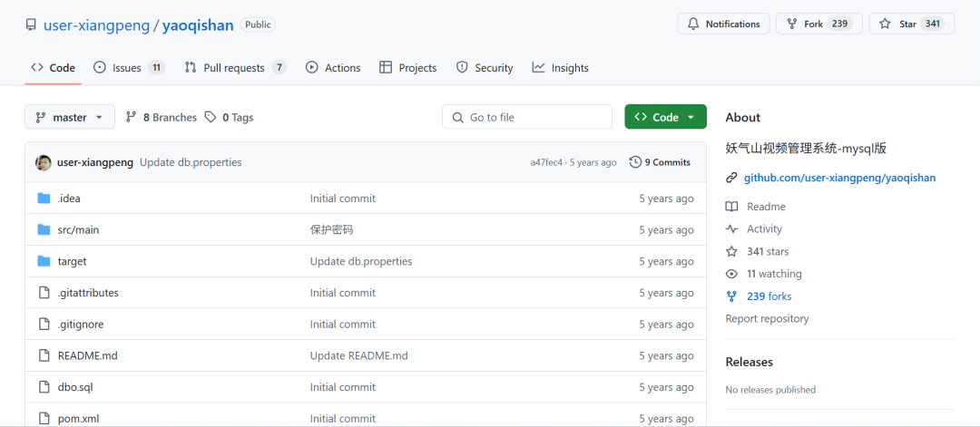980x427 pixels.
Task: Click the tags icon beside 0 Tags
Action: pyautogui.click(x=211, y=117)
